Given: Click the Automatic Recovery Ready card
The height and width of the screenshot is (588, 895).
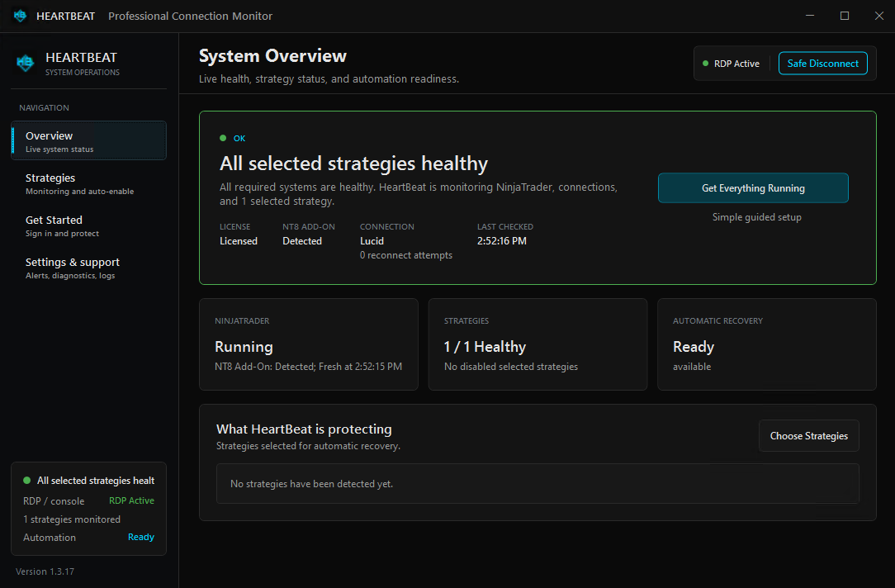Looking at the screenshot, I should pyautogui.click(x=766, y=344).
